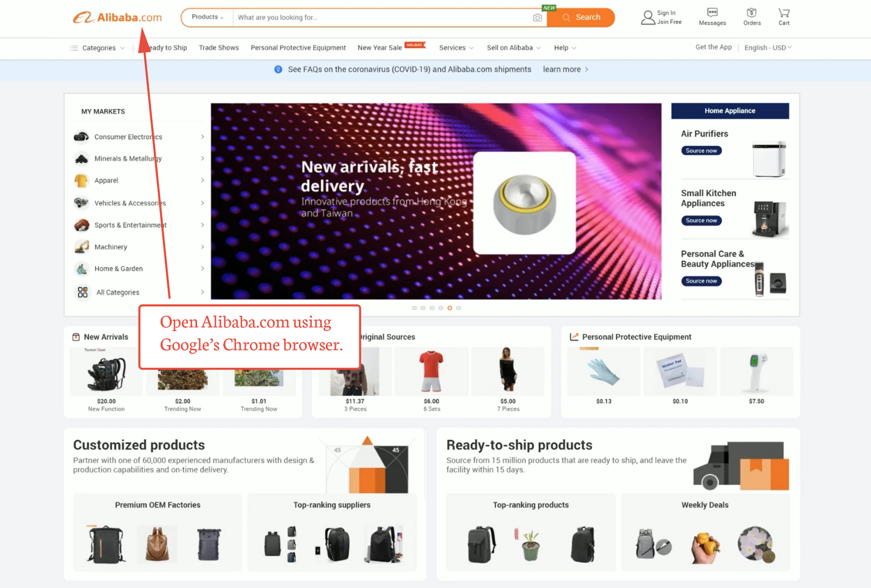The height and width of the screenshot is (588, 871).
Task: Open Personal Protective Equipment in the nav bar
Action: coord(298,48)
